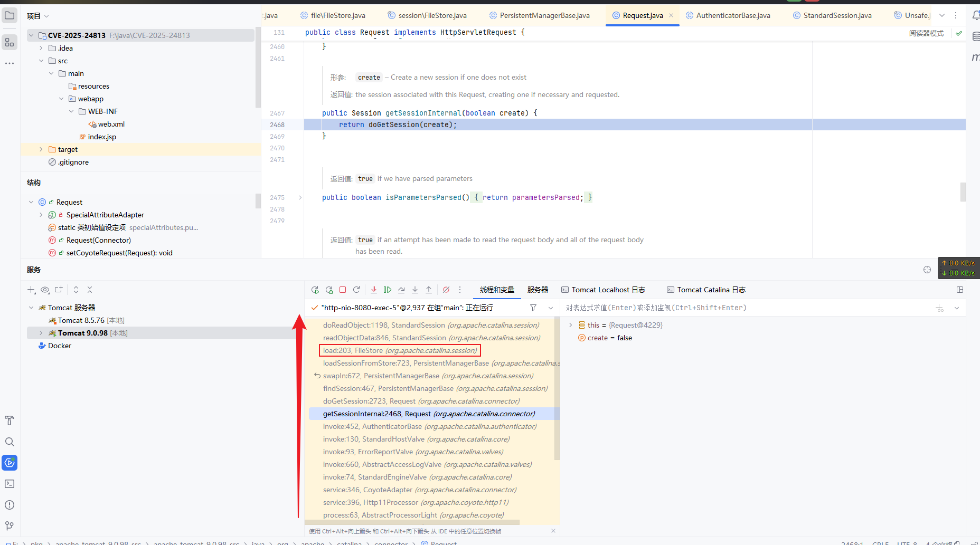Show more tool windows (three dots)

click(10, 63)
